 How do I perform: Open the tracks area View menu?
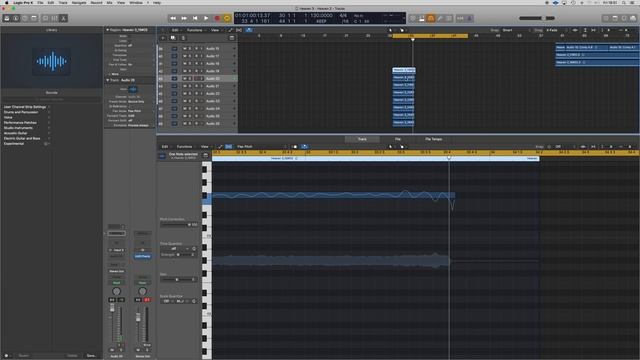coord(215,30)
